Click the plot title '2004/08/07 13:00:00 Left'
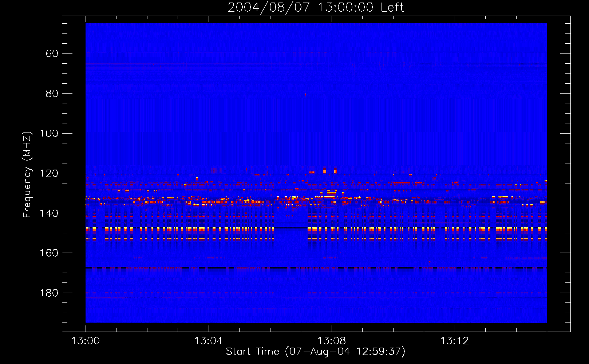This screenshot has height=364, width=589. click(x=316, y=8)
